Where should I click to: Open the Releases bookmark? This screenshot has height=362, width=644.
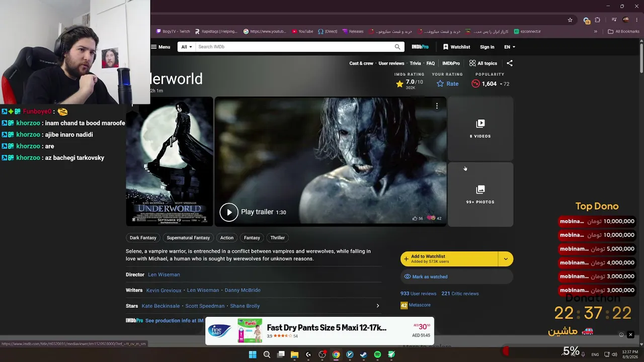coord(353,31)
